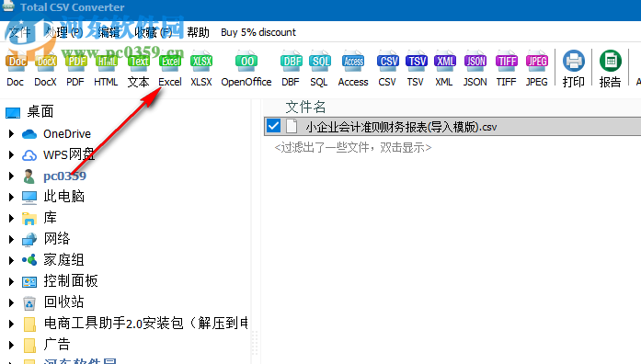Expand the OneDrive tree node
The width and height of the screenshot is (641, 364).
[11, 133]
